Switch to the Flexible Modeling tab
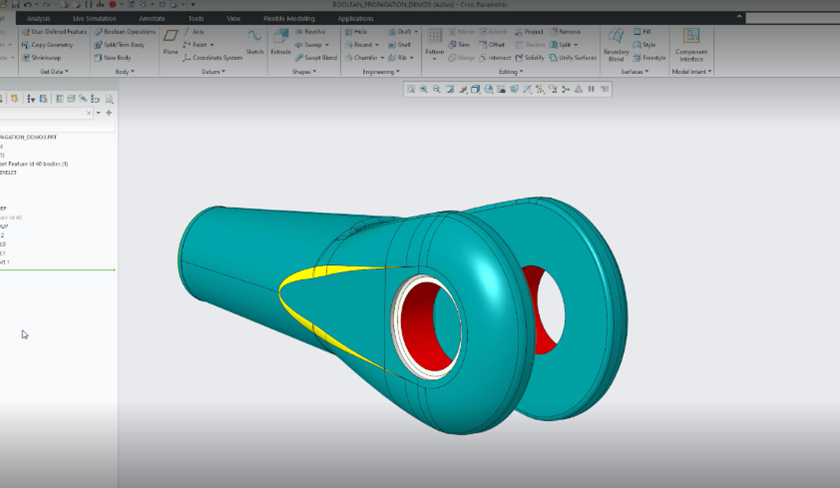This screenshot has height=488, width=840. (288, 18)
